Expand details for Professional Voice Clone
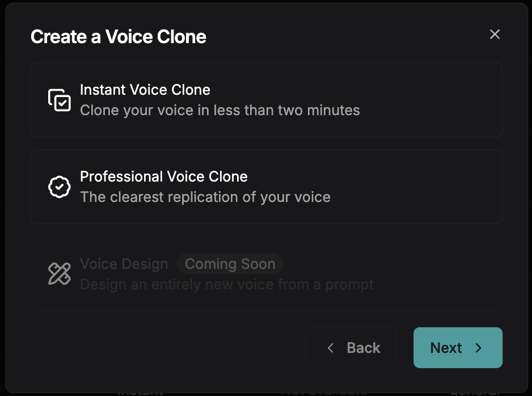Screen dimensions: 532x396 [x=266, y=187]
